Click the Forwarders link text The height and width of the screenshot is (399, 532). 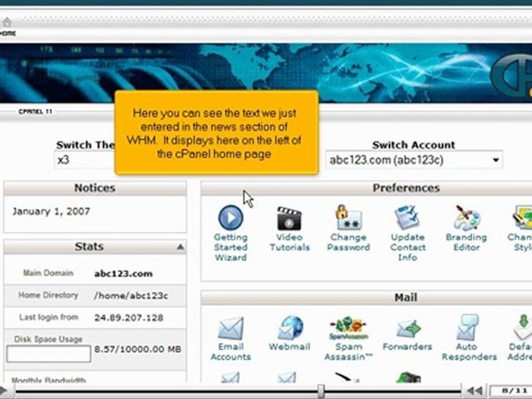[x=407, y=347]
